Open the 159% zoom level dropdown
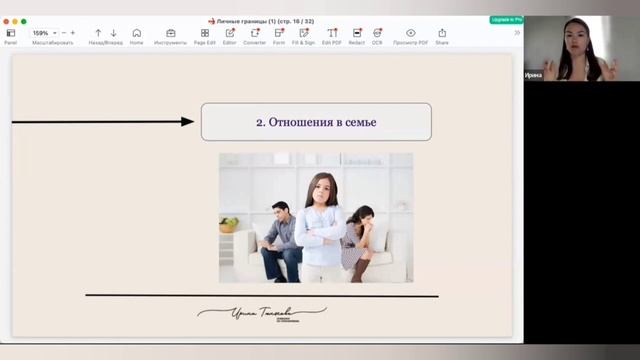The image size is (640, 360). pyautogui.click(x=44, y=33)
